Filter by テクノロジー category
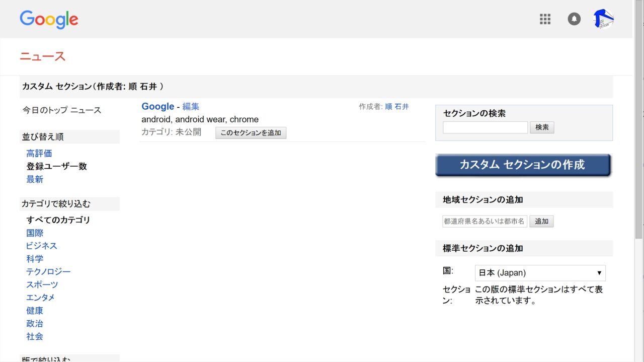 [48, 272]
